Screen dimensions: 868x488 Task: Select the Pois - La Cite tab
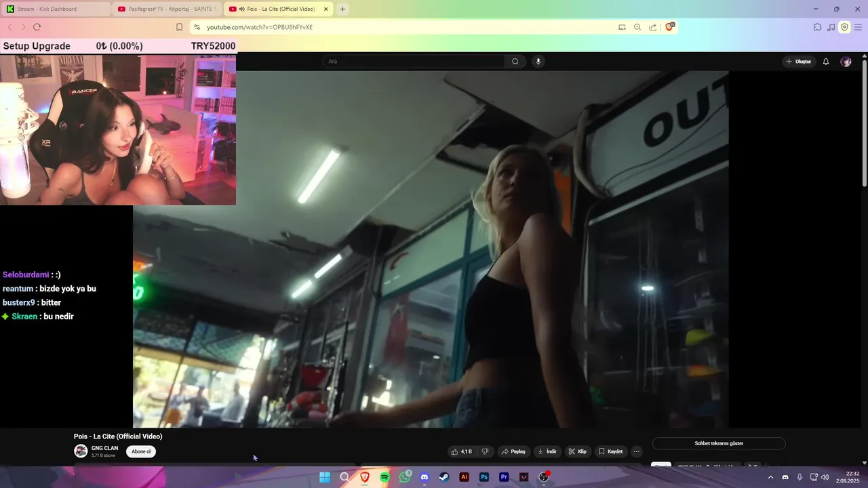(x=278, y=9)
